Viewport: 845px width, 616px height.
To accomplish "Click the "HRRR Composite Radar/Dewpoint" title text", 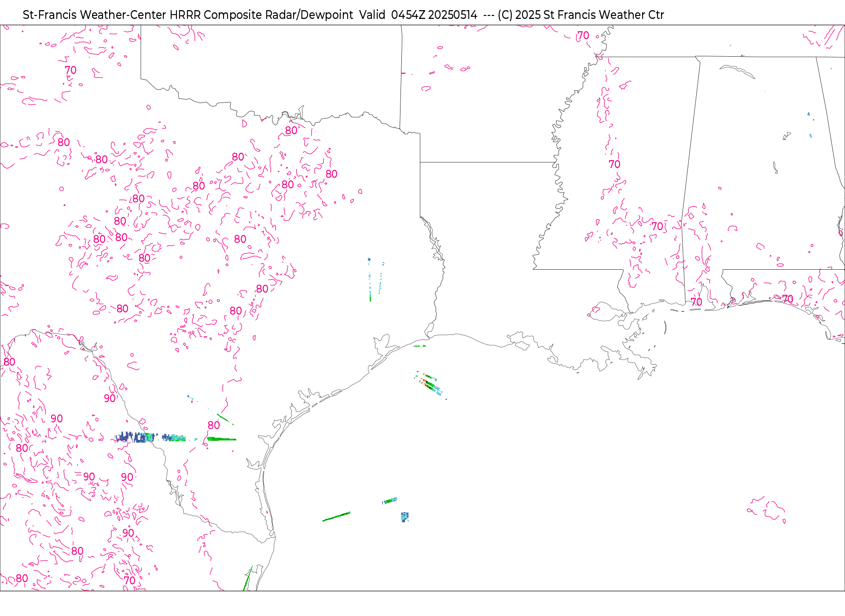I will pos(261,15).
